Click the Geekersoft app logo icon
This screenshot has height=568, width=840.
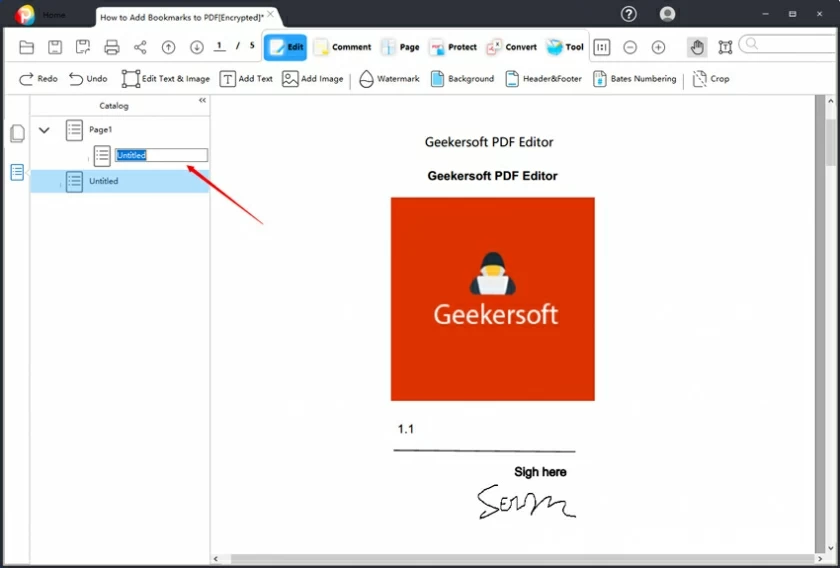(24, 15)
